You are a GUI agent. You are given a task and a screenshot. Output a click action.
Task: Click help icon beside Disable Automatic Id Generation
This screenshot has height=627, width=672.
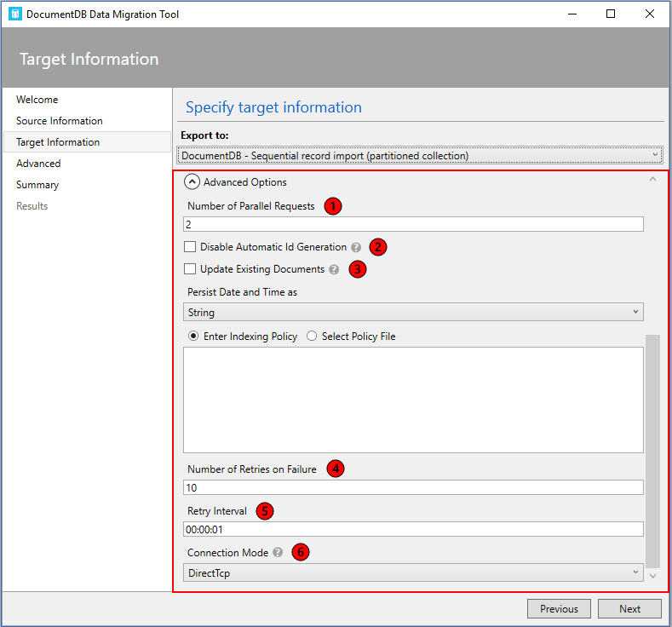tap(356, 247)
